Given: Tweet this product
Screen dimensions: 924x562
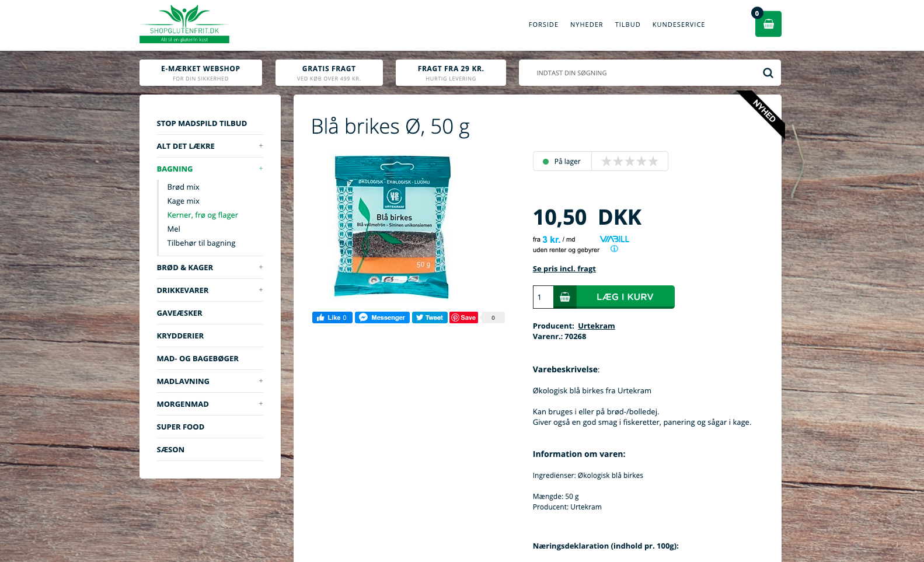Looking at the screenshot, I should coord(430,317).
